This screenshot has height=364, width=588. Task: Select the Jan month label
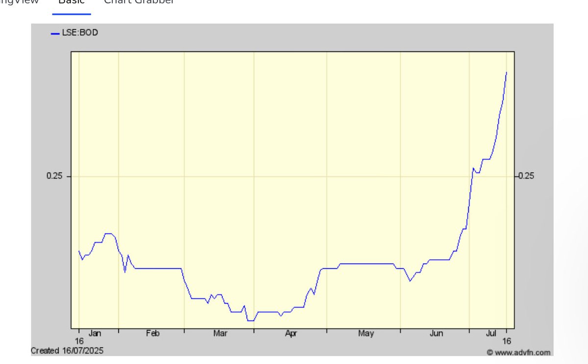[95, 333]
